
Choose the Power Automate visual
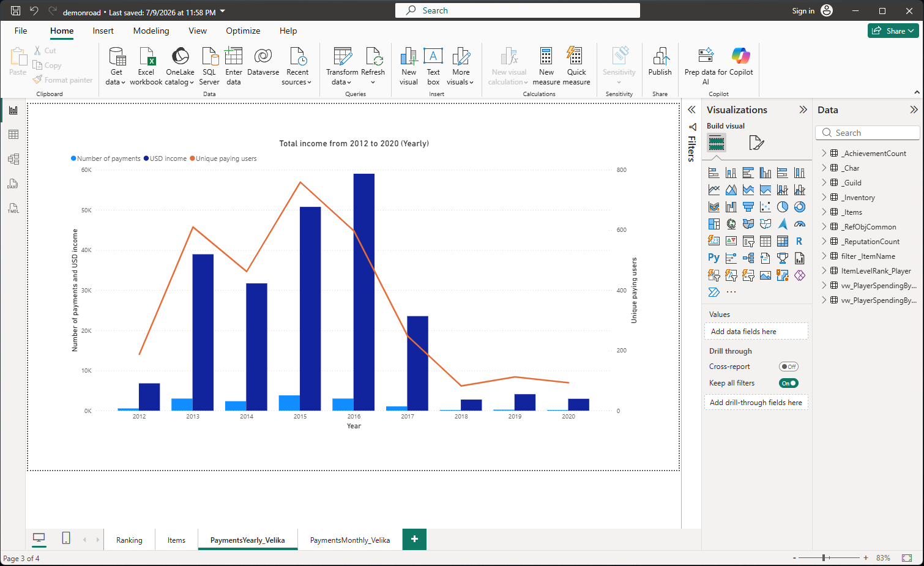[713, 292]
